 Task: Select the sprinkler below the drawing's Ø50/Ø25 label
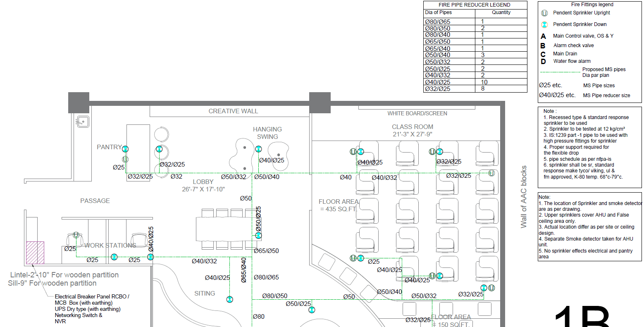[x=312, y=310]
